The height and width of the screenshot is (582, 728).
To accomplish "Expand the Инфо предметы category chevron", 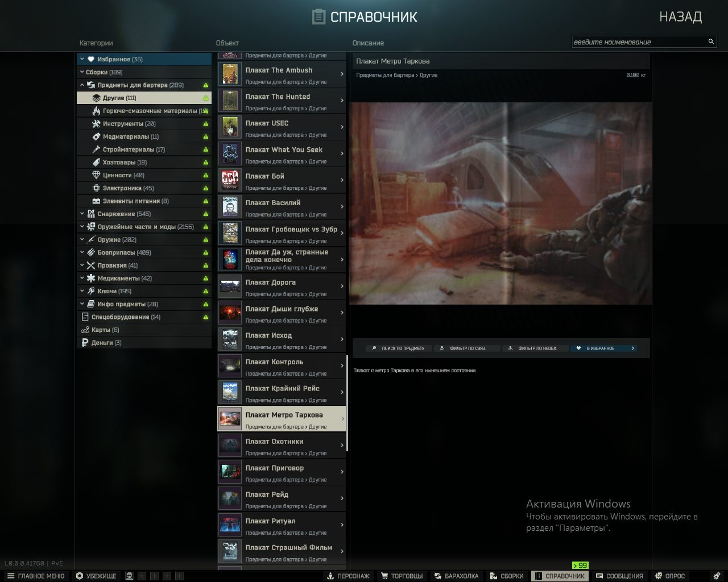I will 82,304.
